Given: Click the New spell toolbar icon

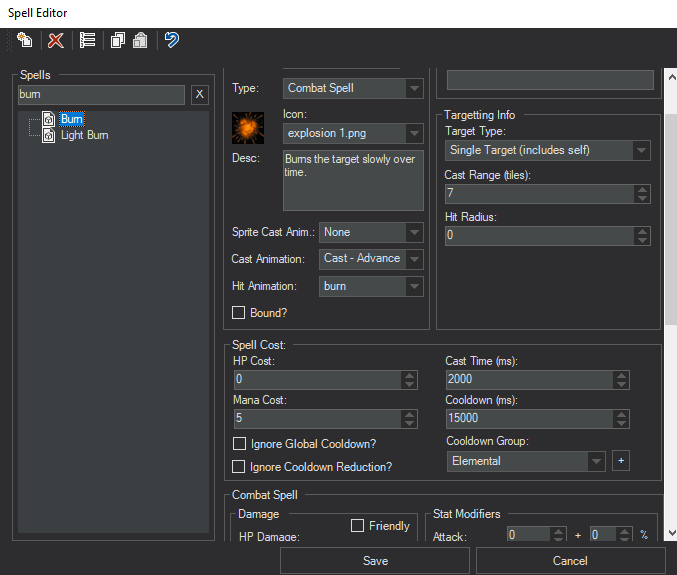Looking at the screenshot, I should coord(24,40).
